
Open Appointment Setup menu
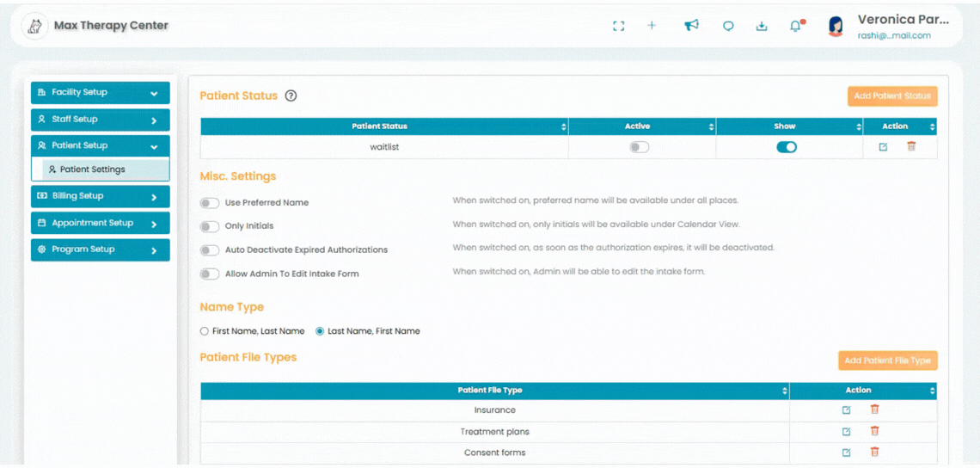(x=100, y=224)
